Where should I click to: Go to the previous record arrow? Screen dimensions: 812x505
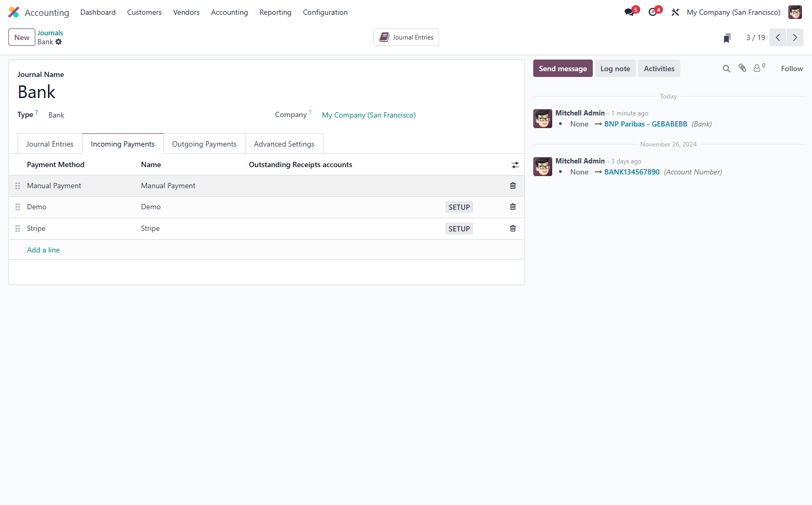pos(778,37)
